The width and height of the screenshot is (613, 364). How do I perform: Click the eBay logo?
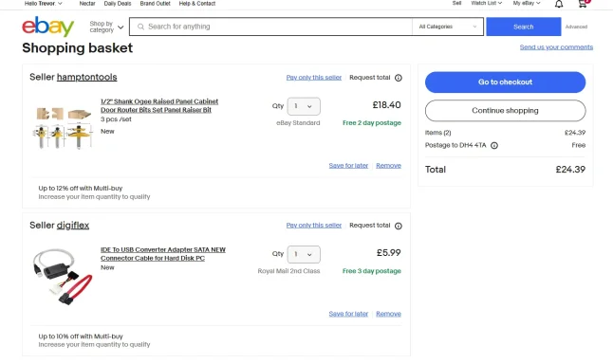click(x=47, y=27)
